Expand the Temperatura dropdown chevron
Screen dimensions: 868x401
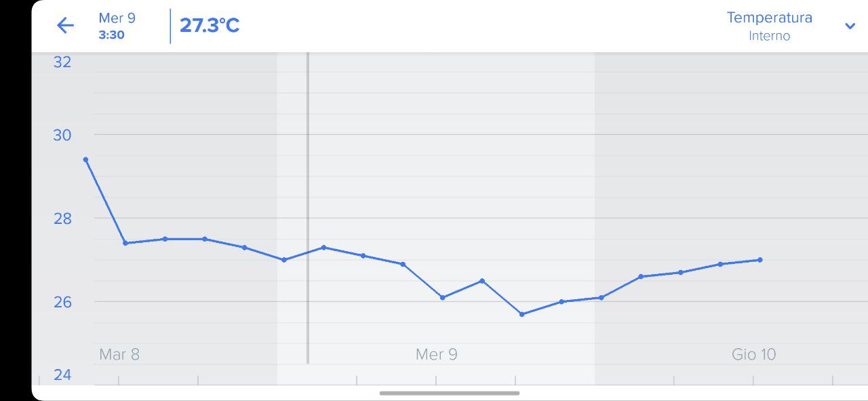coord(850,26)
